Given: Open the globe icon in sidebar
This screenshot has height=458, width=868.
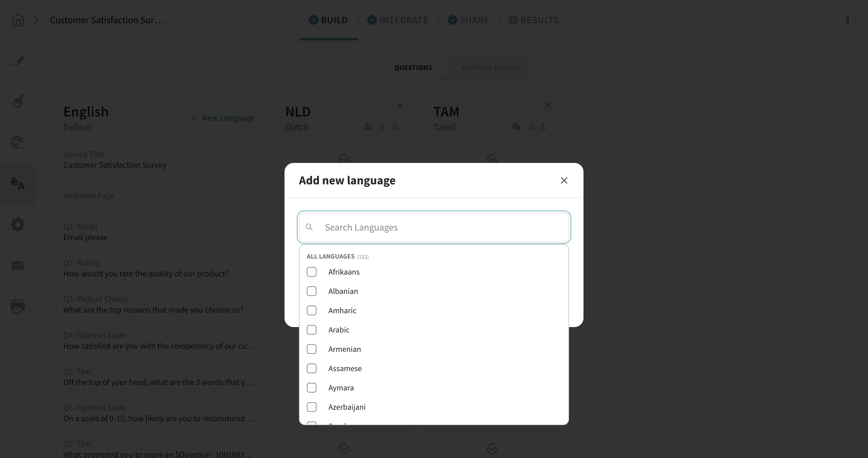Looking at the screenshot, I should [x=18, y=142].
